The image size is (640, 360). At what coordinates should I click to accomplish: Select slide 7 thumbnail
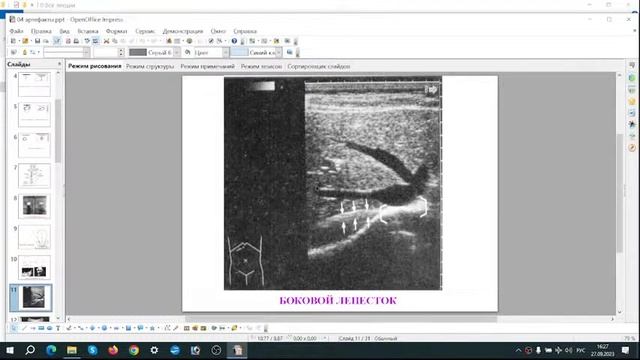[x=34, y=176]
